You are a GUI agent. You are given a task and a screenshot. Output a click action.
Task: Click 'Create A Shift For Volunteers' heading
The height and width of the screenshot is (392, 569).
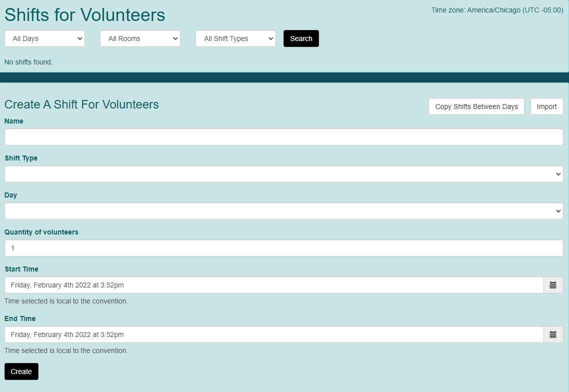[81, 104]
